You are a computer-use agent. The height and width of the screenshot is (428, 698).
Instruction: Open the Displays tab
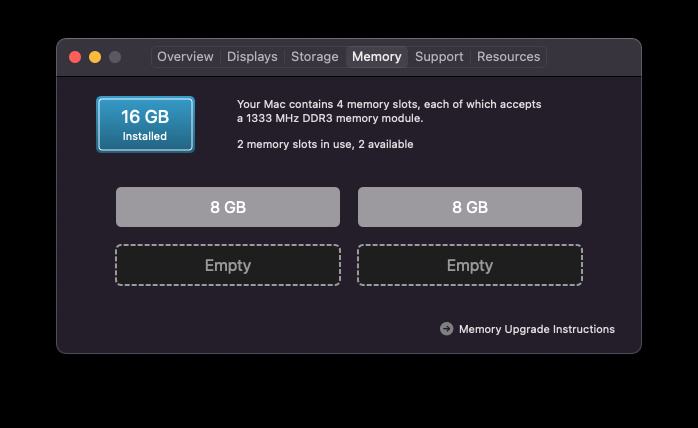tap(252, 57)
